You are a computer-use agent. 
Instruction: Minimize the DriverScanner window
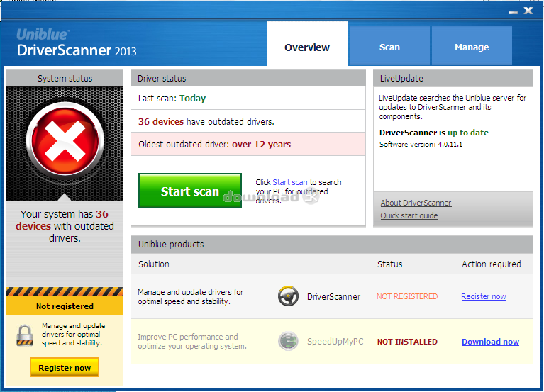pyautogui.click(x=512, y=11)
